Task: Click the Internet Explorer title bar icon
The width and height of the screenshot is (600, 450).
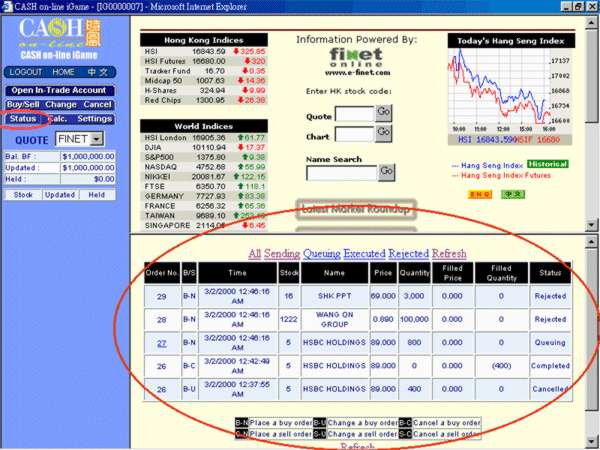Action: coord(7,7)
